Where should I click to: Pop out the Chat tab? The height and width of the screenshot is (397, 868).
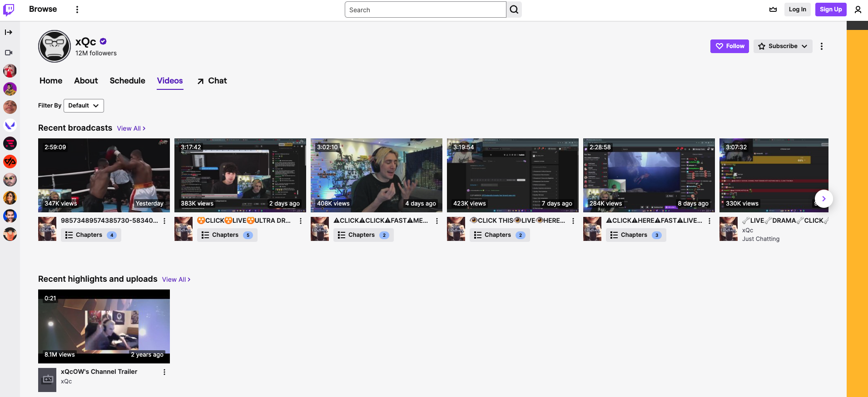point(212,81)
